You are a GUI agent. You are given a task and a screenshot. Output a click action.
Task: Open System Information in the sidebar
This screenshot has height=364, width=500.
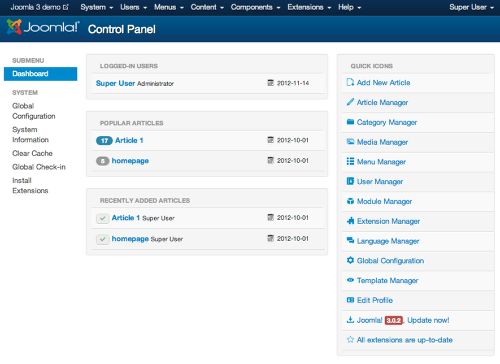30,135
